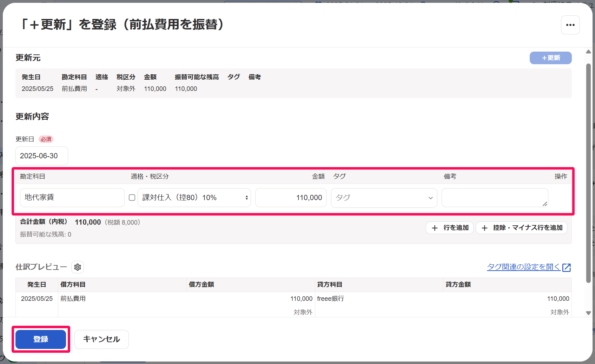595x364 pixels.
Task: Click the 更新日 date field 2025-06-30
Action: point(42,156)
